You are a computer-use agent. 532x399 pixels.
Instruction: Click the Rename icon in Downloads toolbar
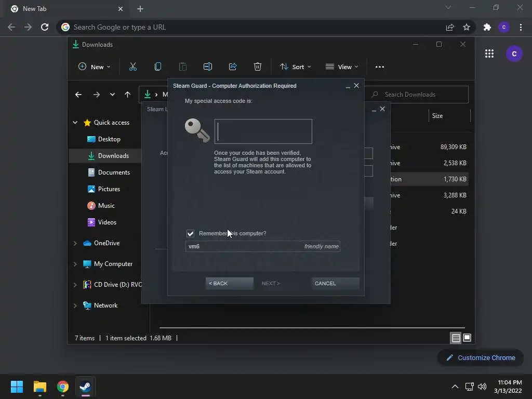click(x=208, y=67)
